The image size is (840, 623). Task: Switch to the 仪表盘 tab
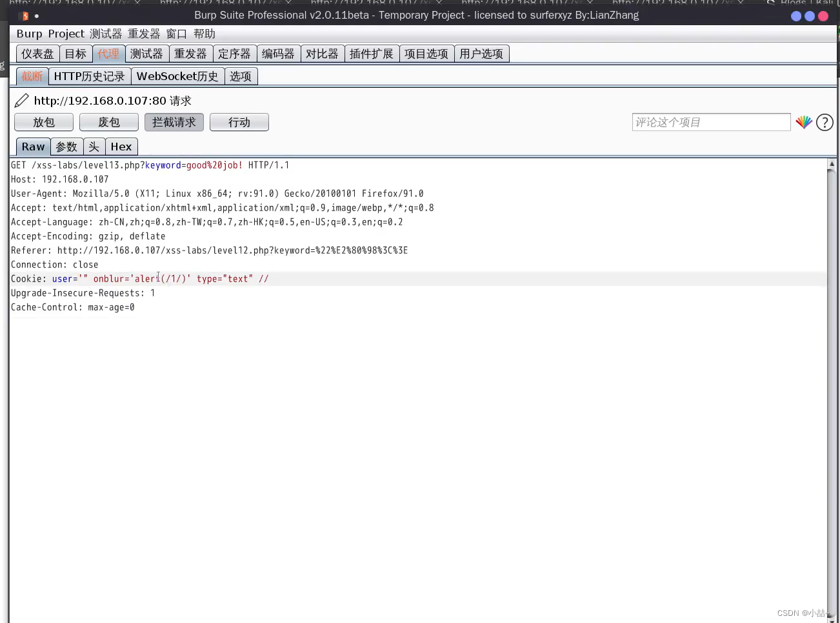(x=38, y=54)
